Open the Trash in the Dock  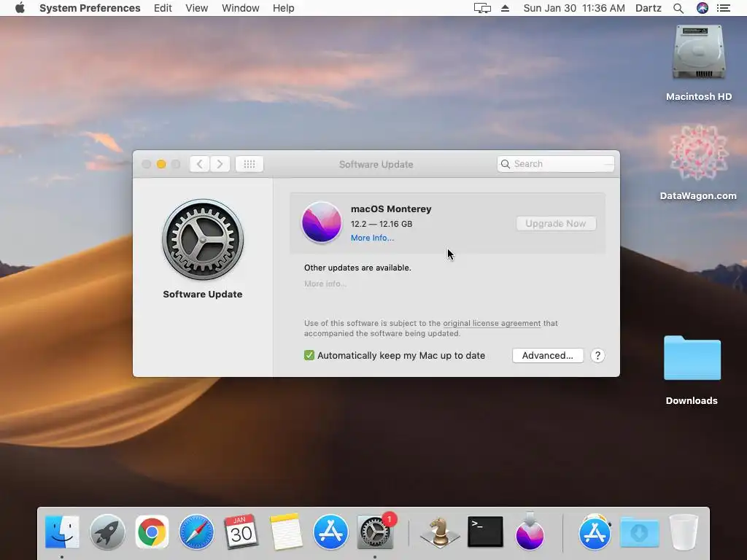click(x=684, y=532)
